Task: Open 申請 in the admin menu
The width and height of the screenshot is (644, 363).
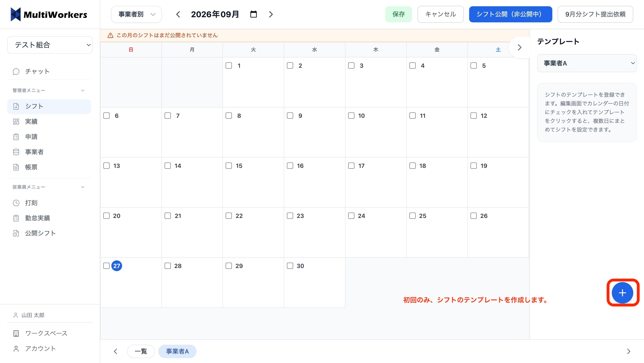Action: [x=49, y=137]
